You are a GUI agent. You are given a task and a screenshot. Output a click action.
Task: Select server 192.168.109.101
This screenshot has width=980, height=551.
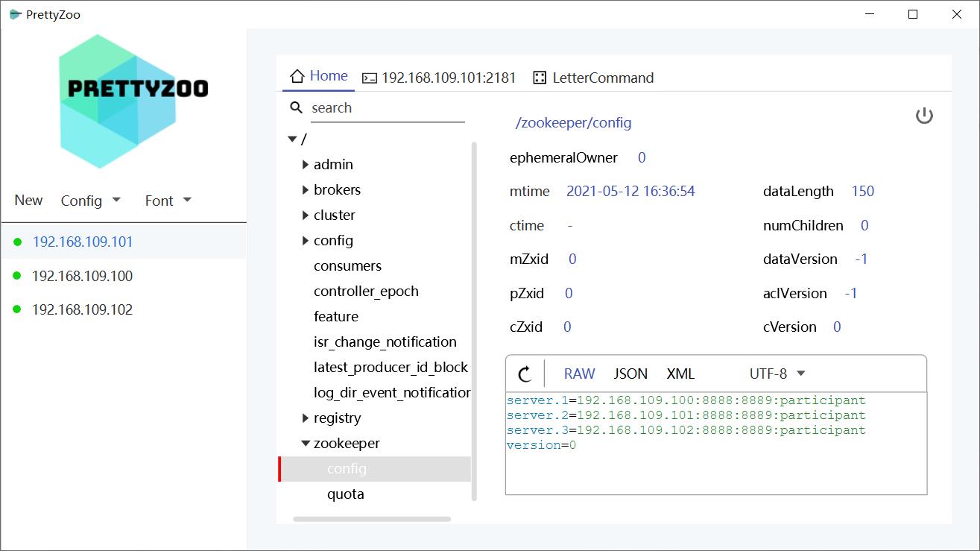124,242
